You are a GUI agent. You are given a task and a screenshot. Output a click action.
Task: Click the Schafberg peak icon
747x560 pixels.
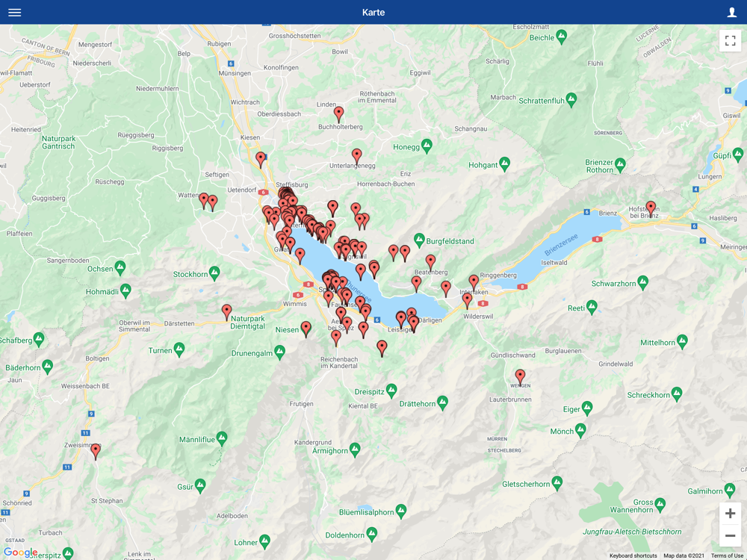click(x=39, y=340)
